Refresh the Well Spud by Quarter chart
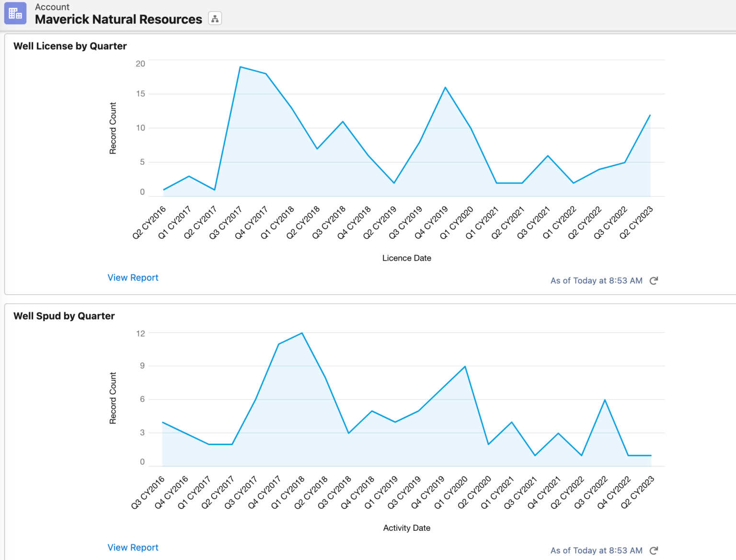This screenshot has width=736, height=560. pos(654,550)
